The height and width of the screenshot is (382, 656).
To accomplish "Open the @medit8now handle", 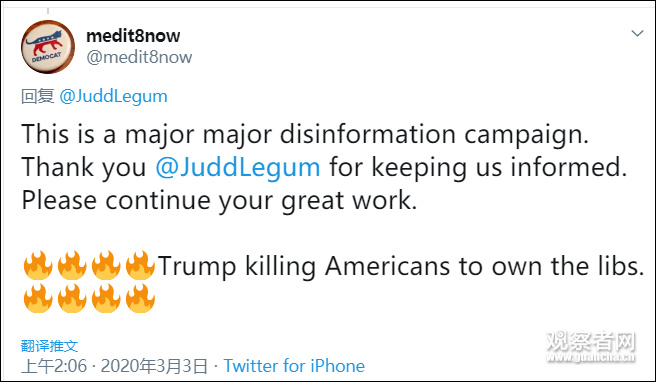I will pyautogui.click(x=139, y=57).
